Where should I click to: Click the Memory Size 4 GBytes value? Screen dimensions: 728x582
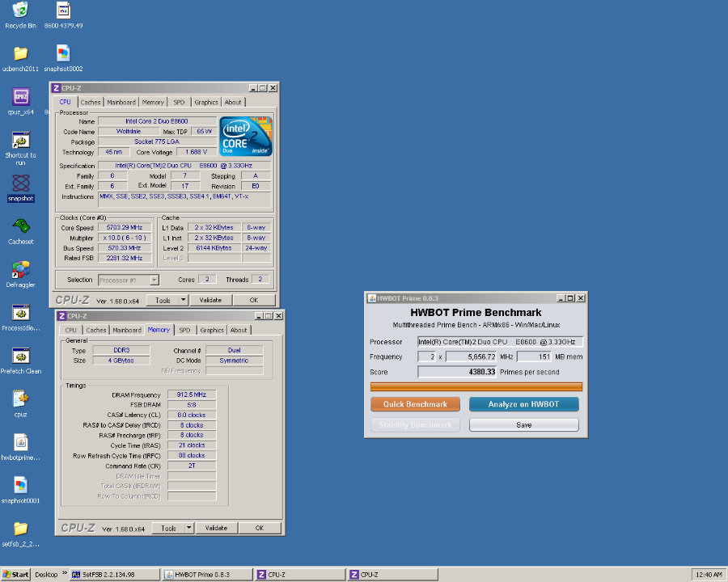click(x=121, y=361)
